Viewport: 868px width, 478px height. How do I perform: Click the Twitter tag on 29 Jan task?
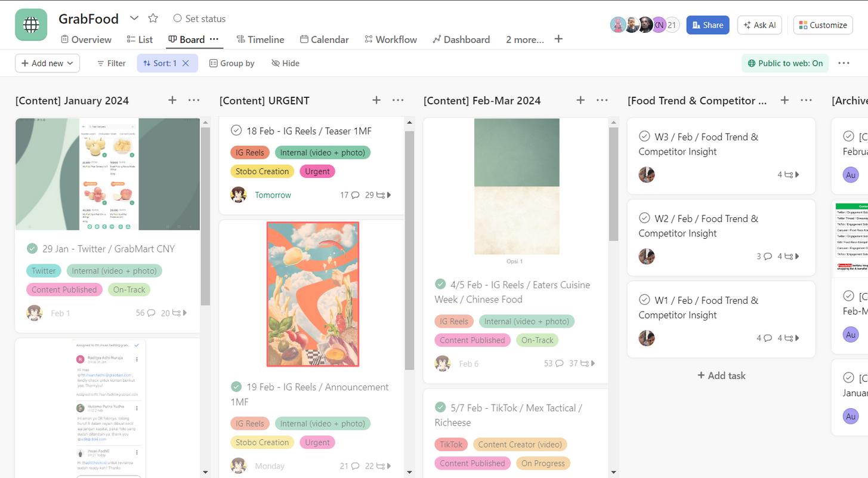pyautogui.click(x=44, y=271)
